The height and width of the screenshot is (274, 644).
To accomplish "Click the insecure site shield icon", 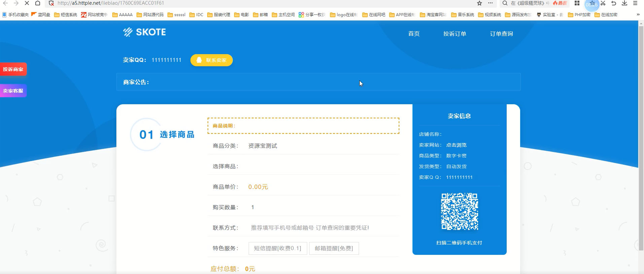I will coord(51,3).
